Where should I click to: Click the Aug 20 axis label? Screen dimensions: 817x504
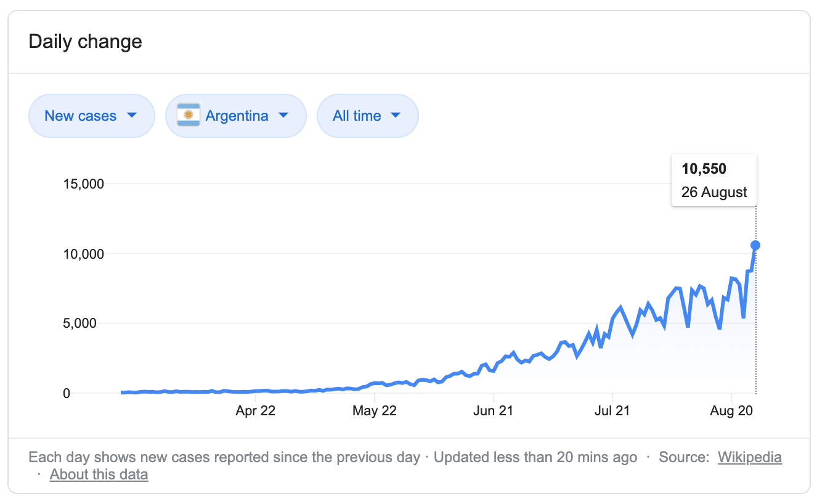tap(731, 411)
